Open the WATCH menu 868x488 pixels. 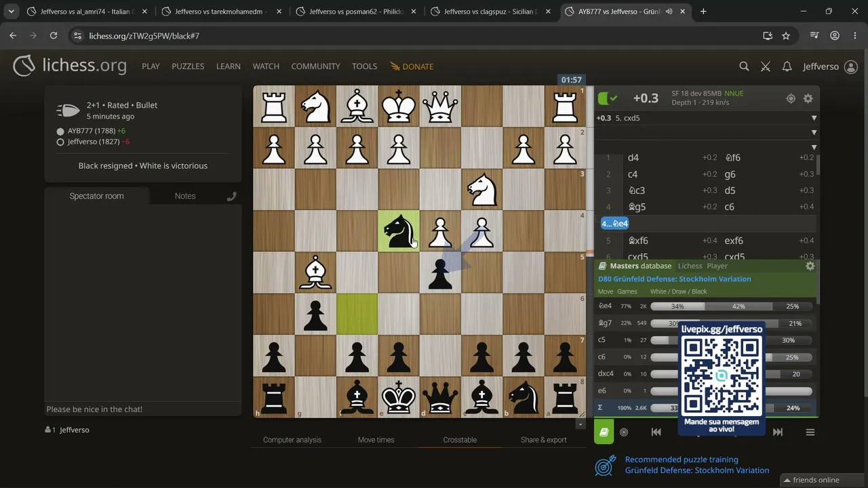click(266, 66)
